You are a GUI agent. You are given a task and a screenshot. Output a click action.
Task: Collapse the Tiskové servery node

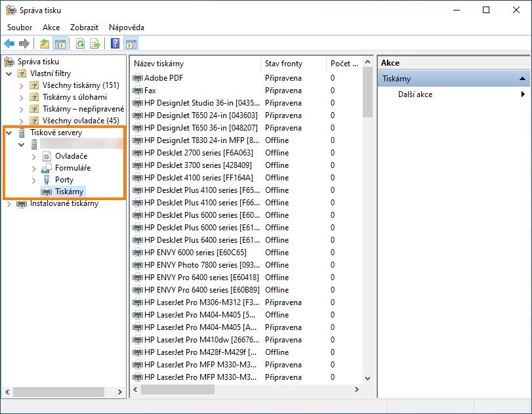9,133
